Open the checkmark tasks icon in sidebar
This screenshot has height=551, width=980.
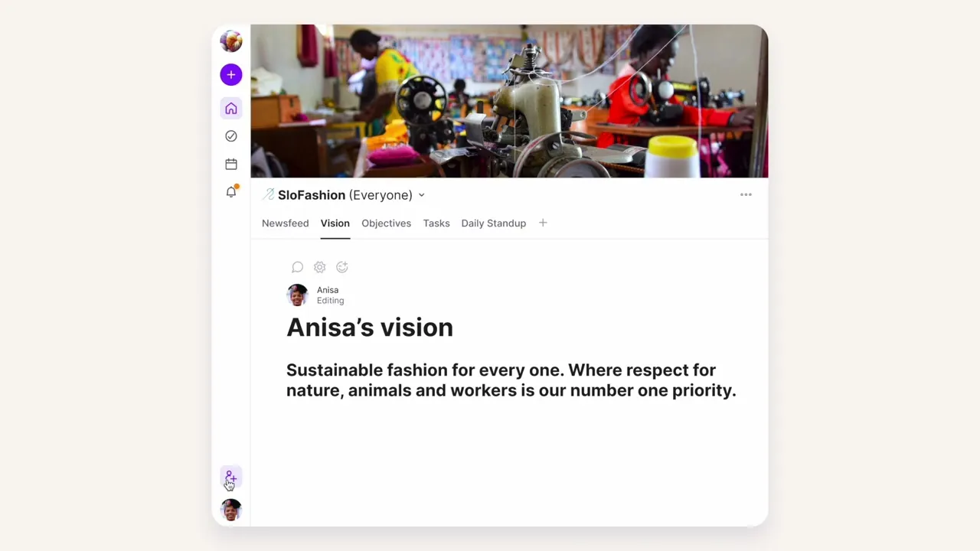(231, 136)
